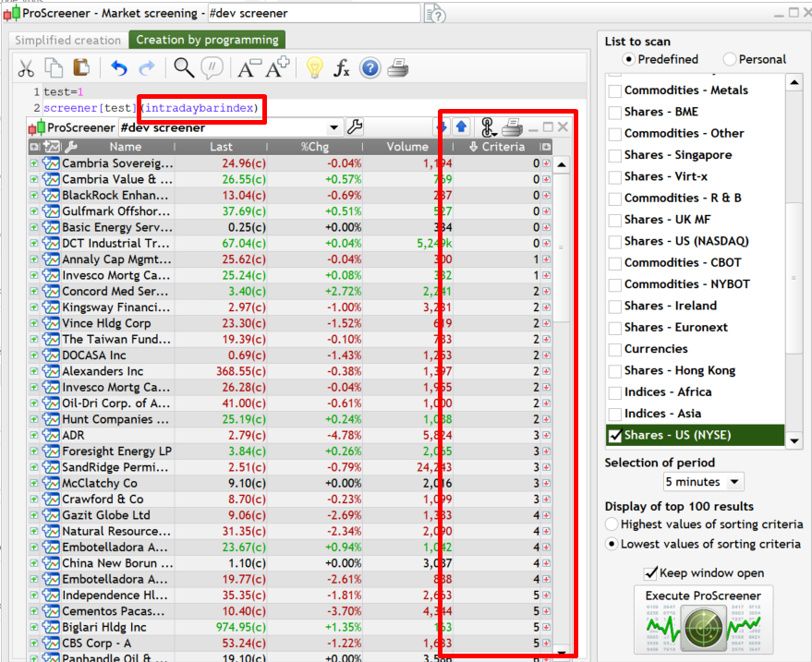Click the Gulfmark Offshor... row name
The height and width of the screenshot is (662, 812).
116,211
